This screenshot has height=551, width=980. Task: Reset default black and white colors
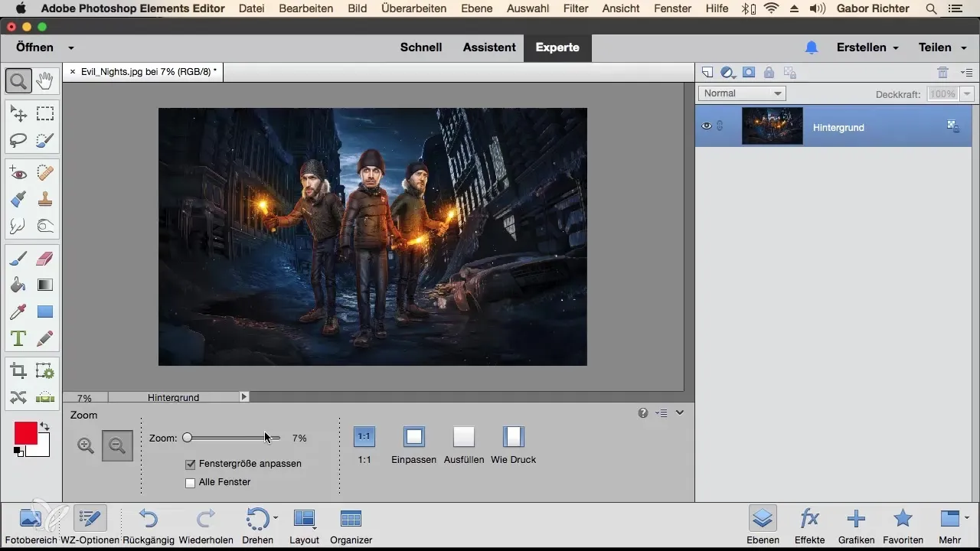point(18,452)
